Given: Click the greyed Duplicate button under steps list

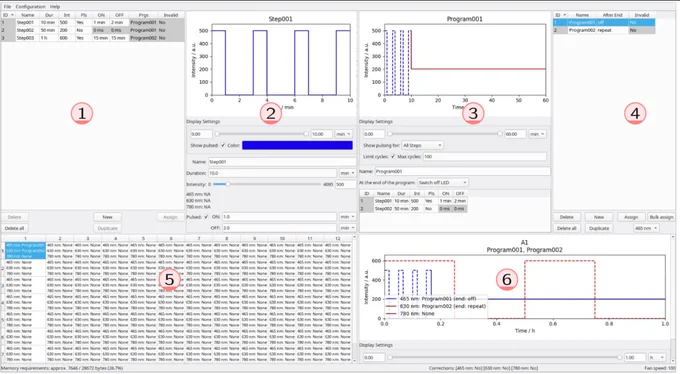Looking at the screenshot, I should (x=107, y=228).
